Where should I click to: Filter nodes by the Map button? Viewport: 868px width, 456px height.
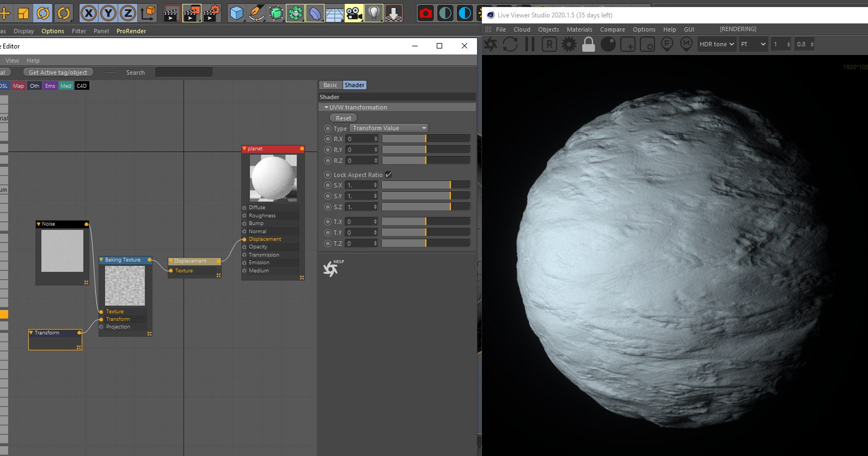[x=19, y=86]
